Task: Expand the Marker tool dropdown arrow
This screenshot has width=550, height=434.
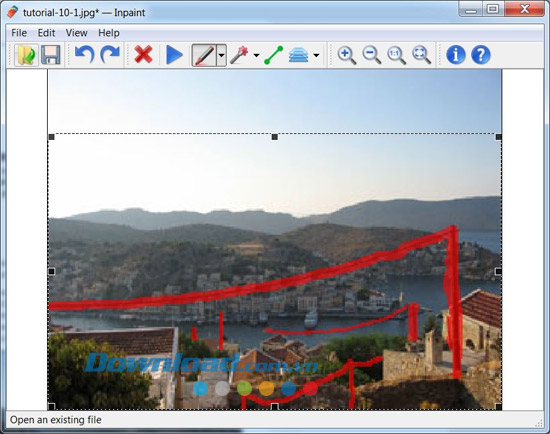Action: [x=221, y=55]
